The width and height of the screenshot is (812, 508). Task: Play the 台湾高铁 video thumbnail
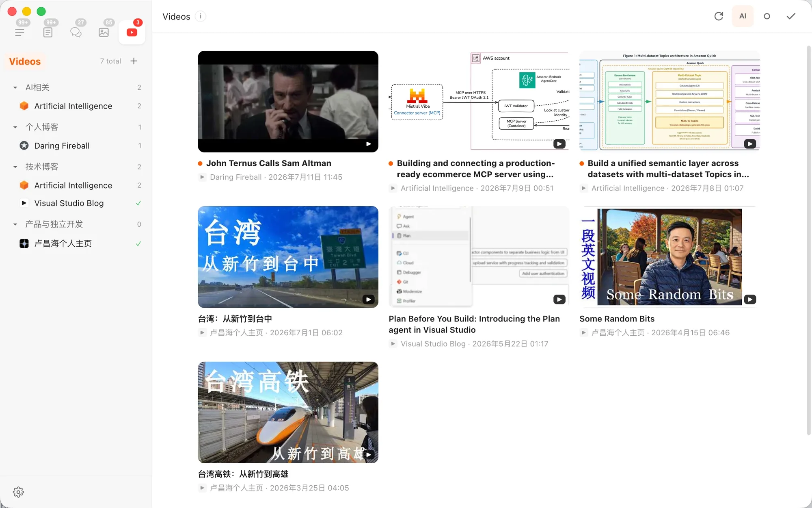tap(288, 412)
